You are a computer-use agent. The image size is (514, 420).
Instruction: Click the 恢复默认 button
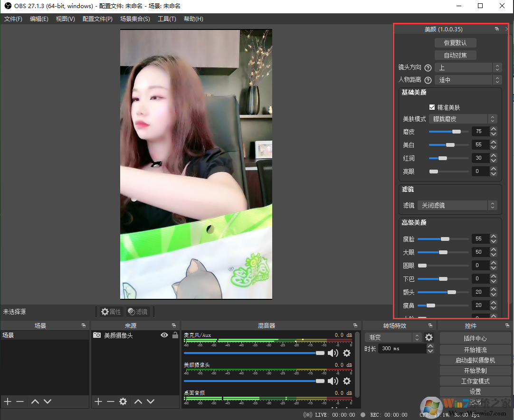point(455,43)
